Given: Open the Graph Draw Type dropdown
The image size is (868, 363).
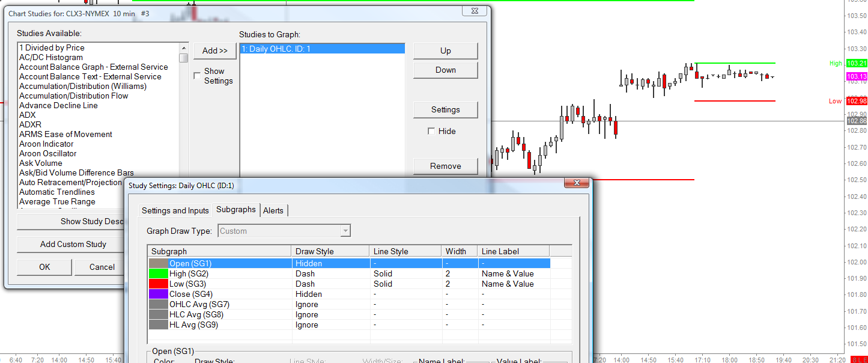Looking at the screenshot, I should coord(345,231).
